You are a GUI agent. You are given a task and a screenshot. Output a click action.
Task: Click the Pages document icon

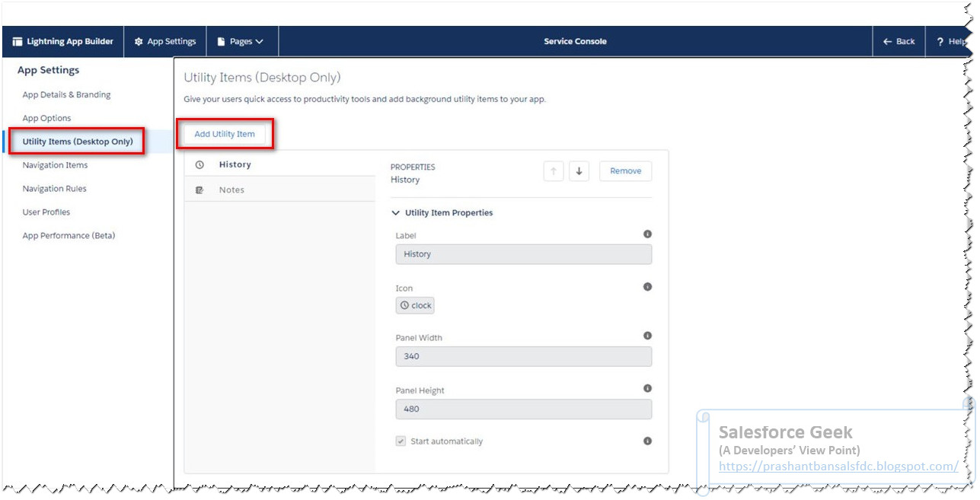coord(222,42)
